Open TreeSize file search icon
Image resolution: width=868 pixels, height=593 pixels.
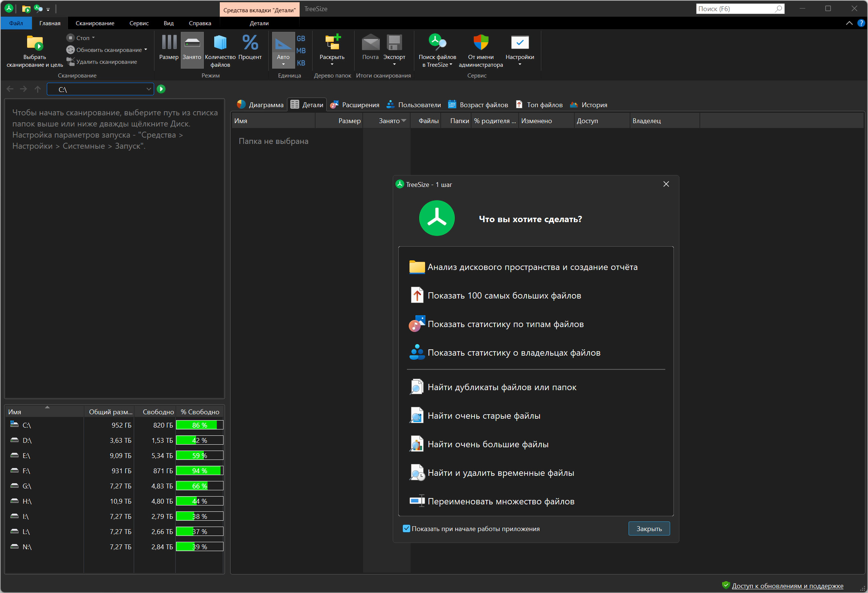point(437,43)
